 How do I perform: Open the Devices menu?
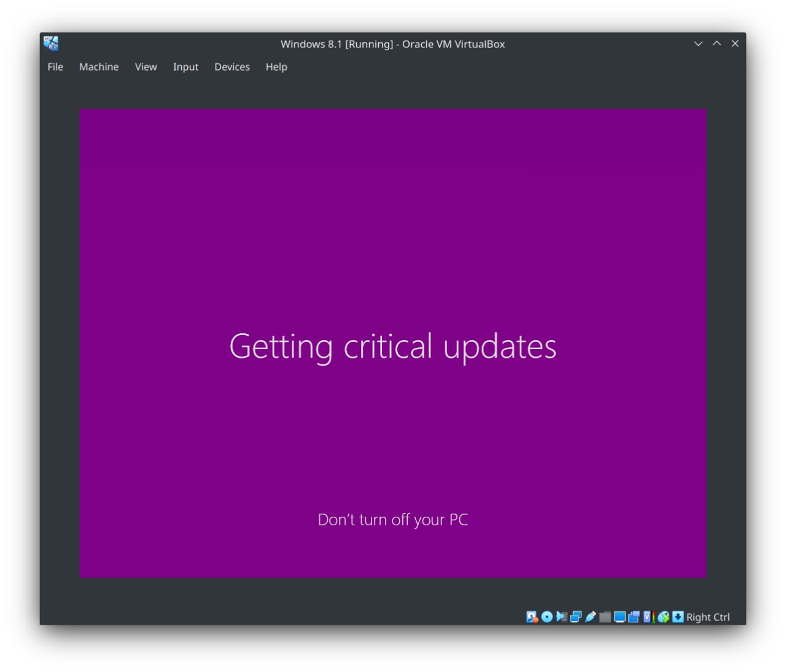coord(232,67)
